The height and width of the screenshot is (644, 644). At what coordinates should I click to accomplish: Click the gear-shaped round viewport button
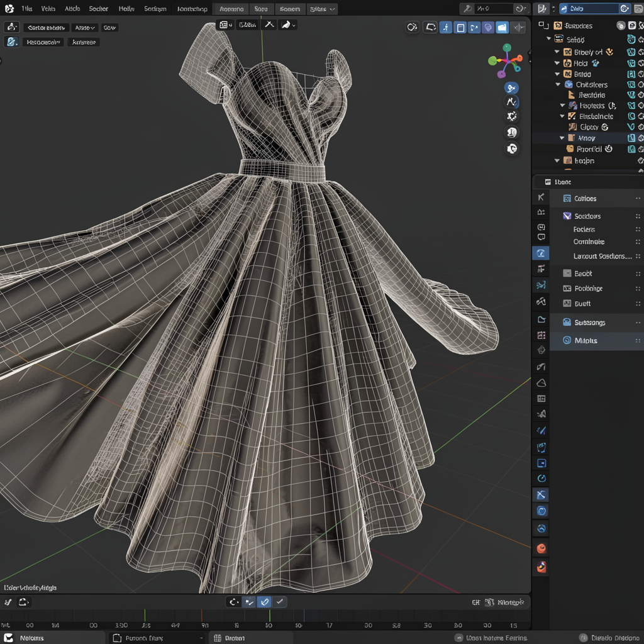(x=512, y=116)
